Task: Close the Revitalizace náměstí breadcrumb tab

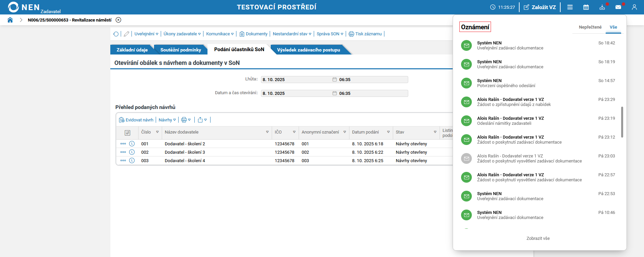Action: [x=118, y=20]
